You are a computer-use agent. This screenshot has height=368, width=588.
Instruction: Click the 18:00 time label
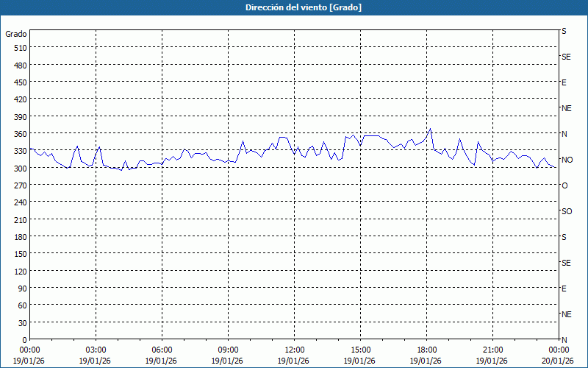(426, 350)
